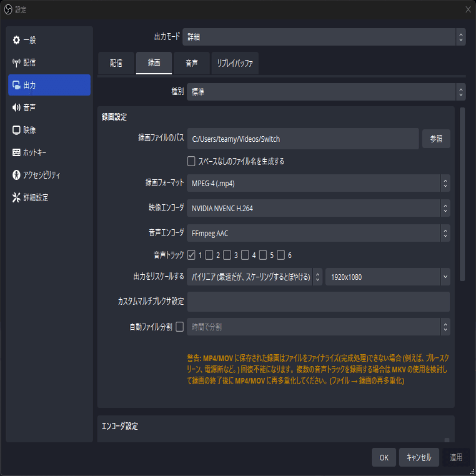Click the 録画設定 section heading
This screenshot has height=476, width=476.
[114, 117]
